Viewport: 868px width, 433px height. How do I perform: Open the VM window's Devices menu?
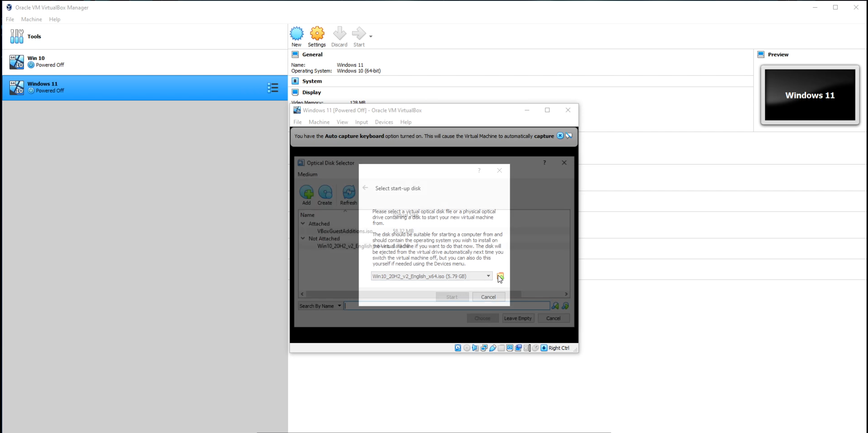click(x=384, y=122)
